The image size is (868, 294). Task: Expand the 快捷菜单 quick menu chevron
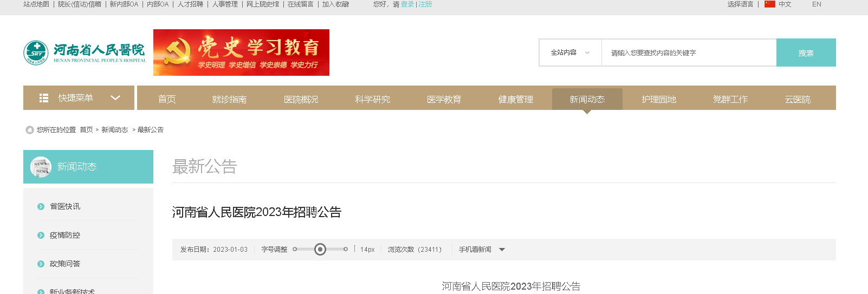[x=115, y=98]
